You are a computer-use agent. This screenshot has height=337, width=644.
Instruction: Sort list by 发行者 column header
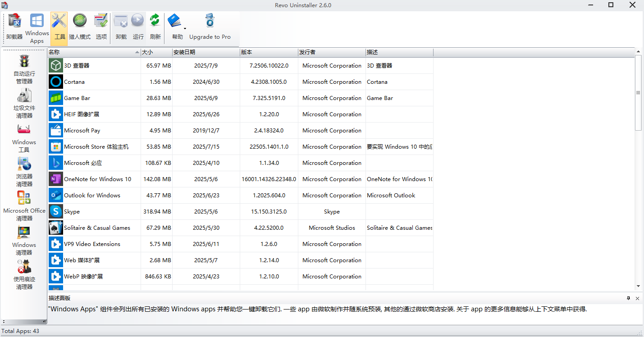tap(332, 52)
